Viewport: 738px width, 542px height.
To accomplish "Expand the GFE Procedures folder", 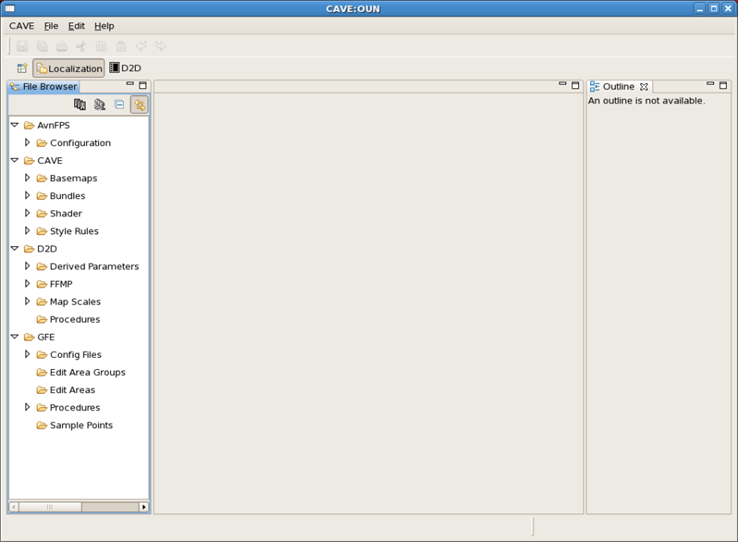I will [x=27, y=407].
